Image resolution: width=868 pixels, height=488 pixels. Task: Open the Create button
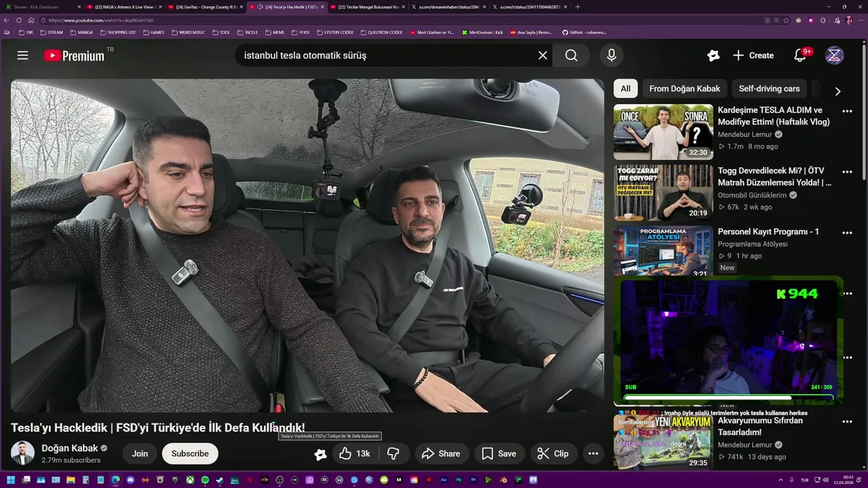click(753, 56)
